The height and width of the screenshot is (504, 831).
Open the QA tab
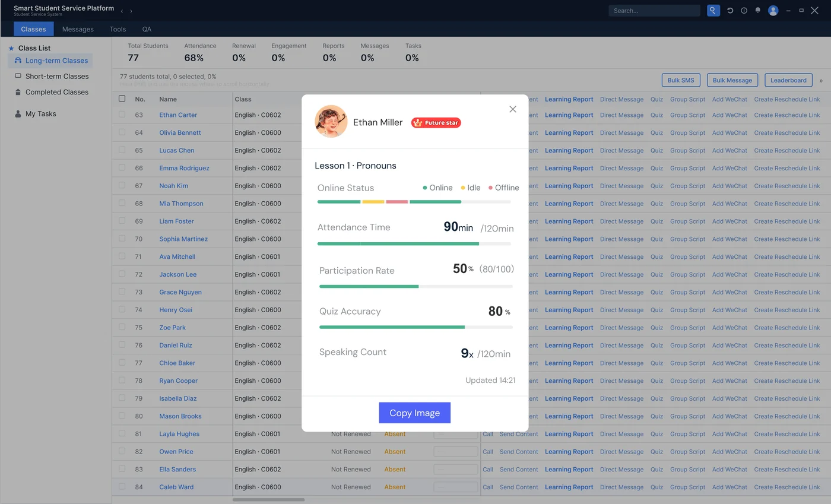tap(147, 29)
